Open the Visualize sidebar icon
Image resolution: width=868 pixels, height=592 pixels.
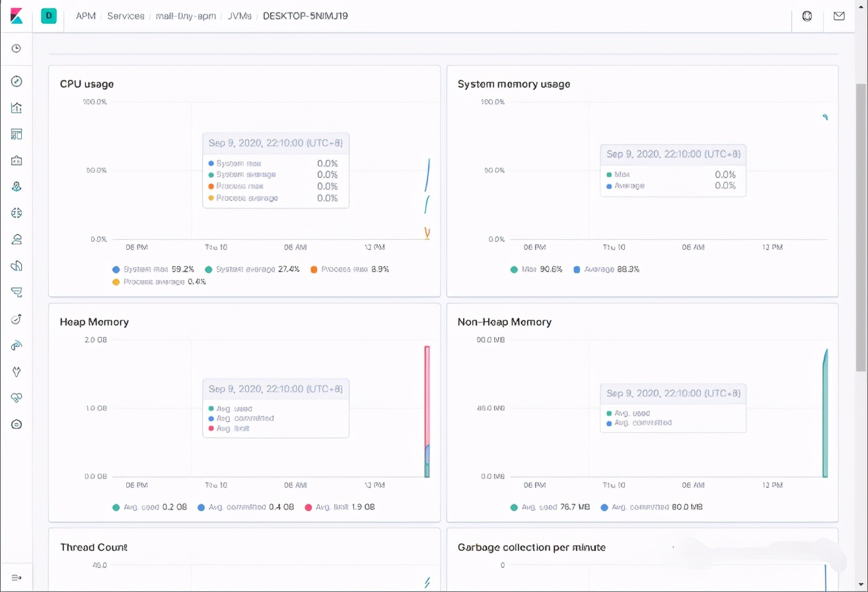point(17,108)
